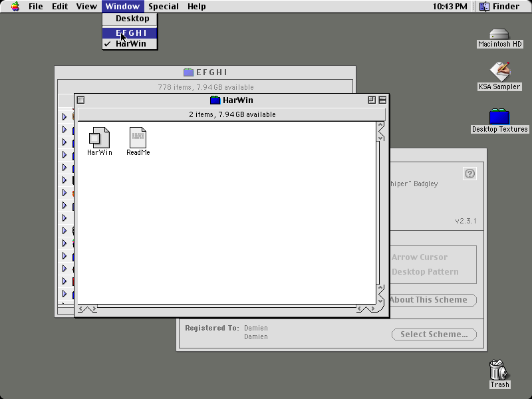This screenshot has height=399, width=532.
Task: Click the HarWin window close box
Action: 80,100
